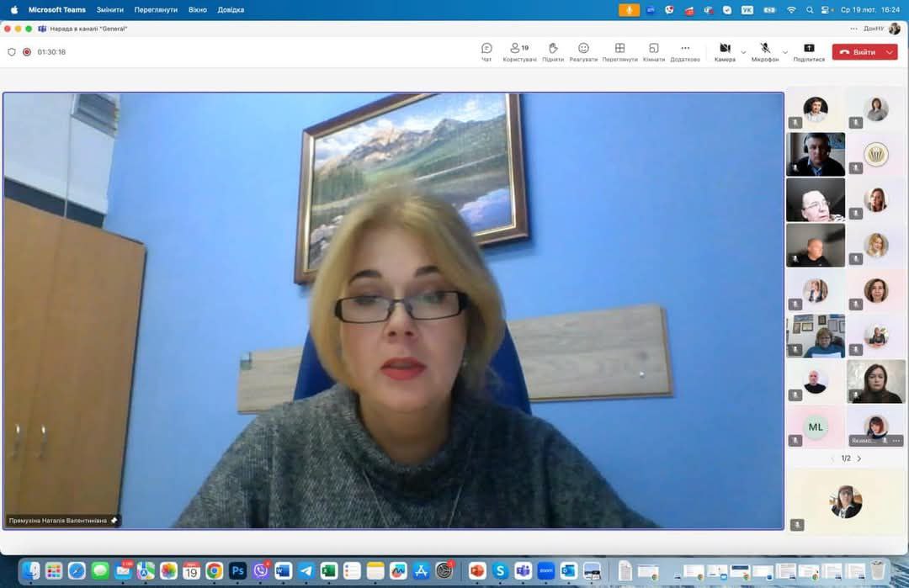Open the Реагувати reactions menu
This screenshot has height=588, width=909.
tap(583, 52)
